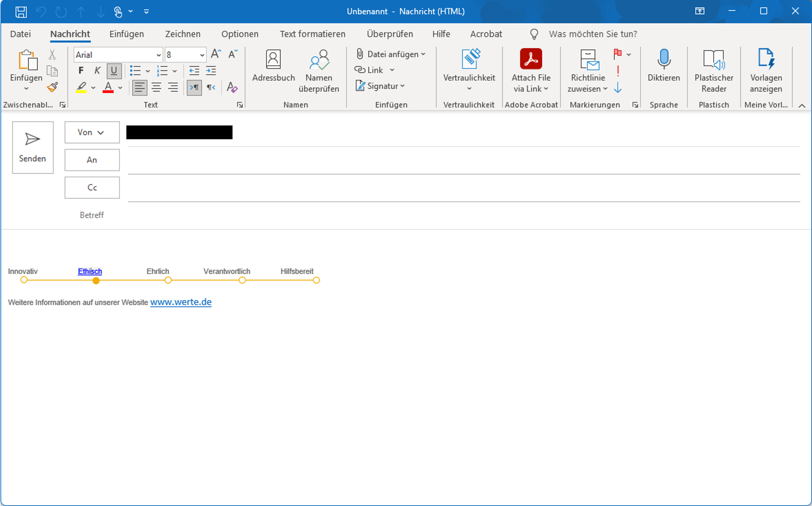This screenshot has width=812, height=506.
Task: Open the touch/mouse mode selector icon
Action: tap(118, 11)
